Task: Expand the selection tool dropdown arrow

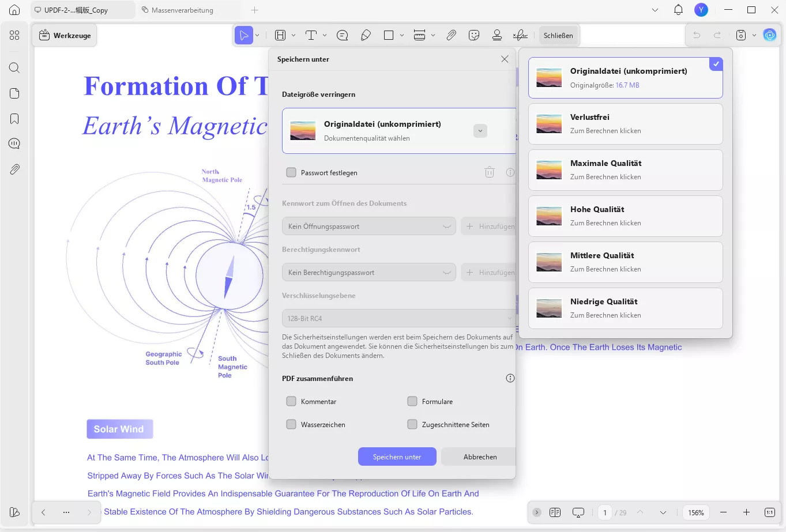Action: click(257, 35)
